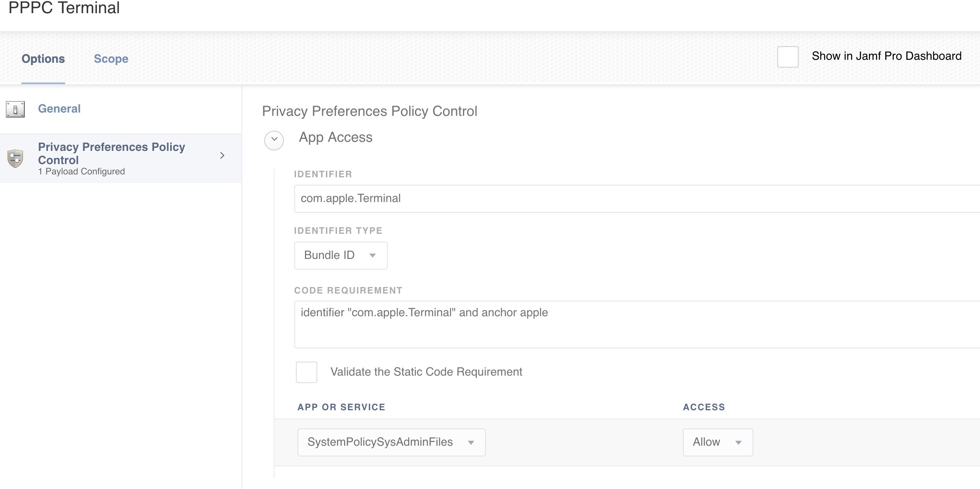Image resolution: width=980 pixels, height=489 pixels.
Task: Open the Privacy Preferences Policy Control arrow
Action: [x=222, y=155]
